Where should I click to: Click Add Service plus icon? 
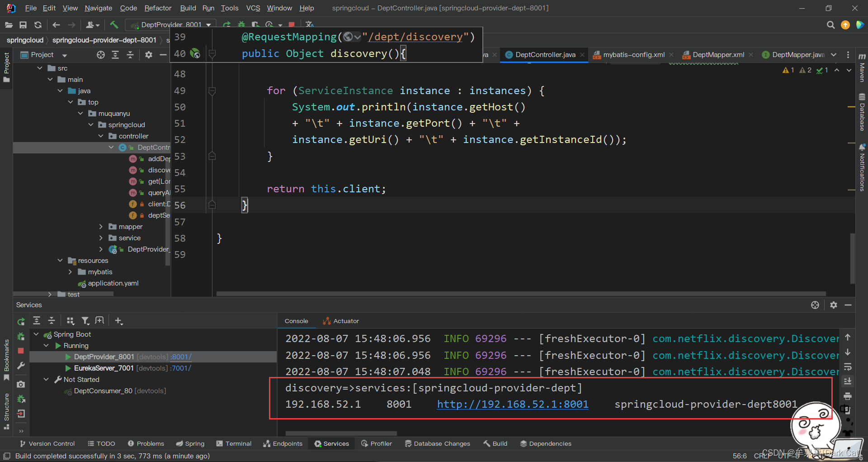pos(118,321)
